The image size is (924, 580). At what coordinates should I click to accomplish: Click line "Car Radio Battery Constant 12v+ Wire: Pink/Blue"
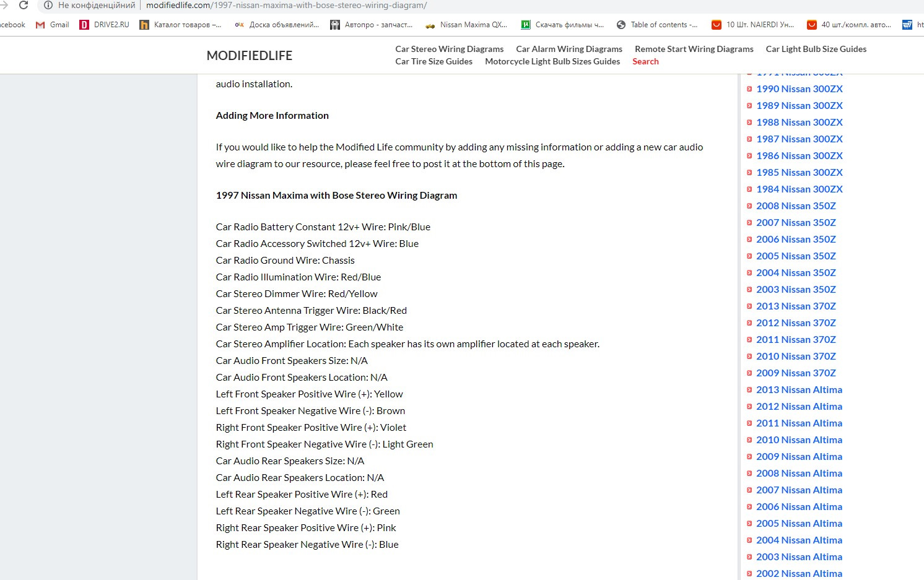tap(323, 227)
